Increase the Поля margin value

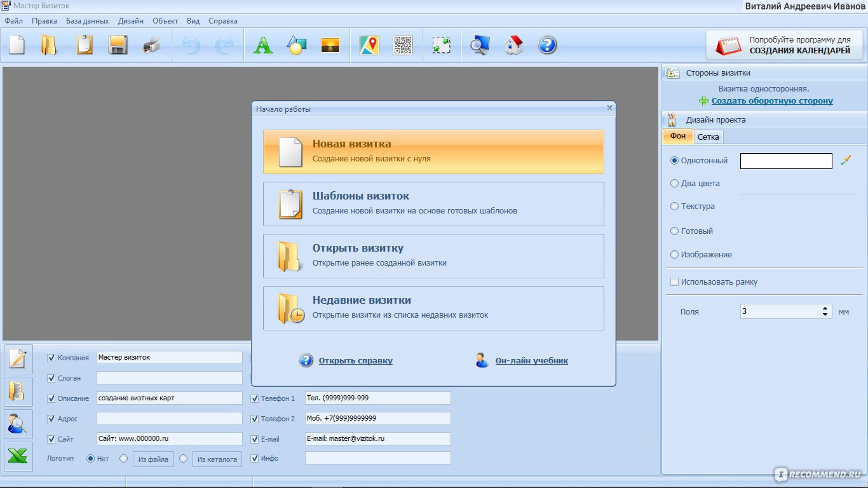coord(825,308)
